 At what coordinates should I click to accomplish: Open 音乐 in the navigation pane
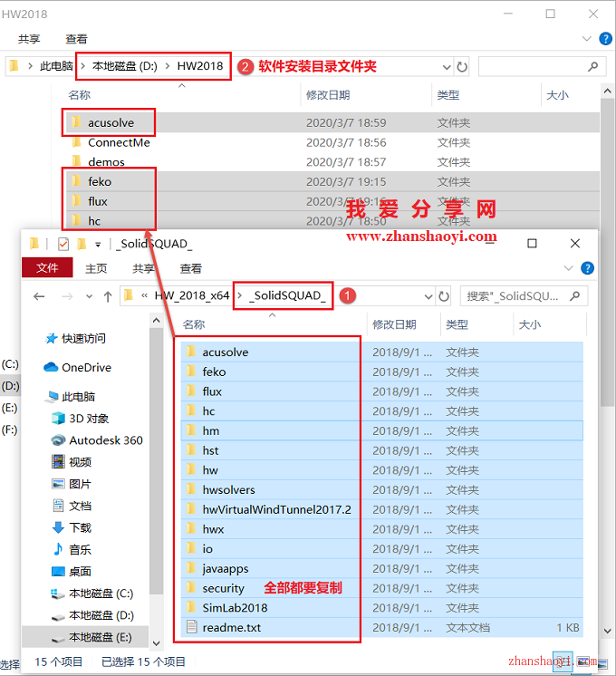coord(72,550)
